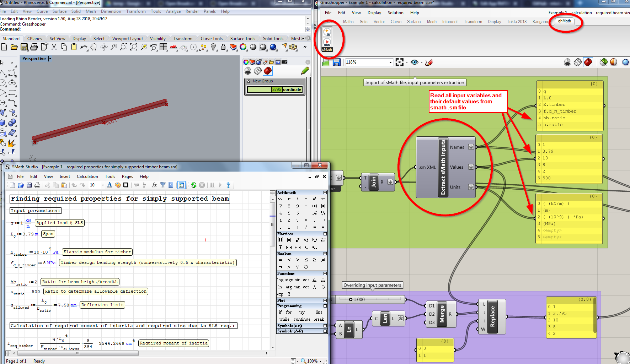Click SMath background color palette icon
This screenshot has height=364, width=630.
click(117, 185)
